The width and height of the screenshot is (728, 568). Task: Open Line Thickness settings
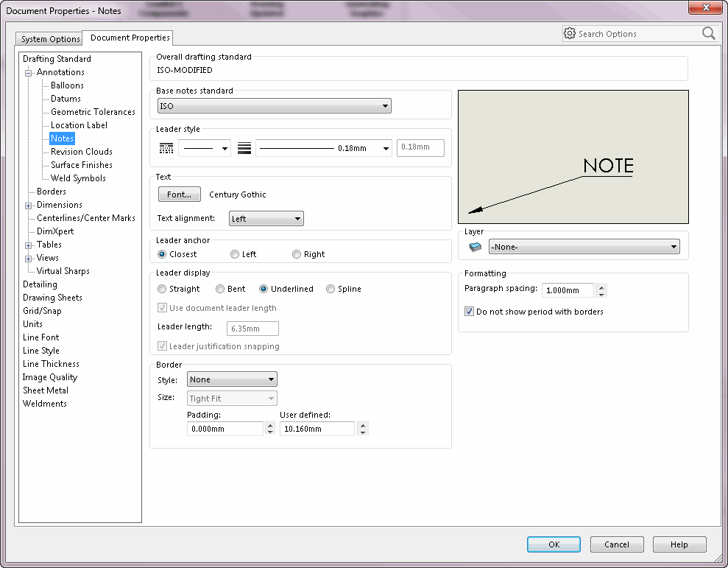pyautogui.click(x=51, y=364)
